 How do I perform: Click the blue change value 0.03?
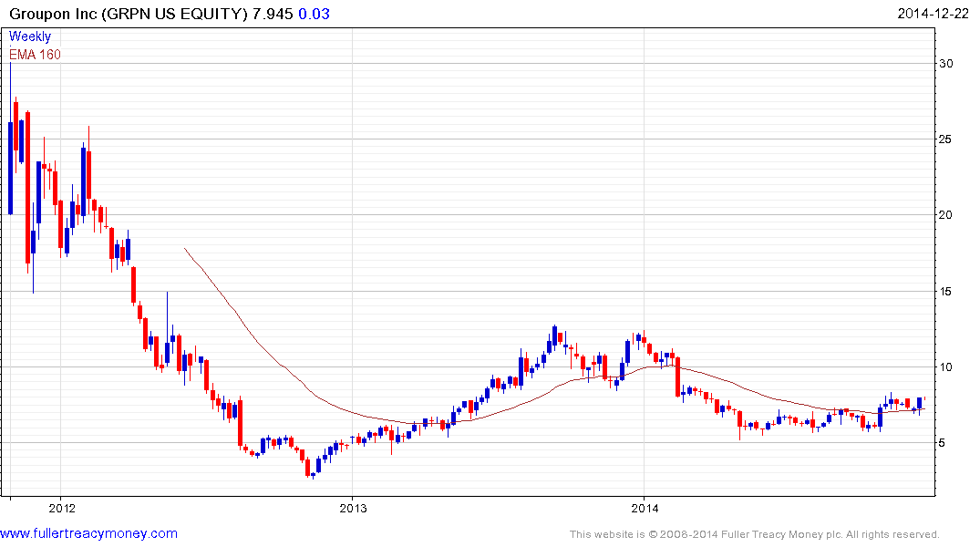pyautogui.click(x=314, y=14)
